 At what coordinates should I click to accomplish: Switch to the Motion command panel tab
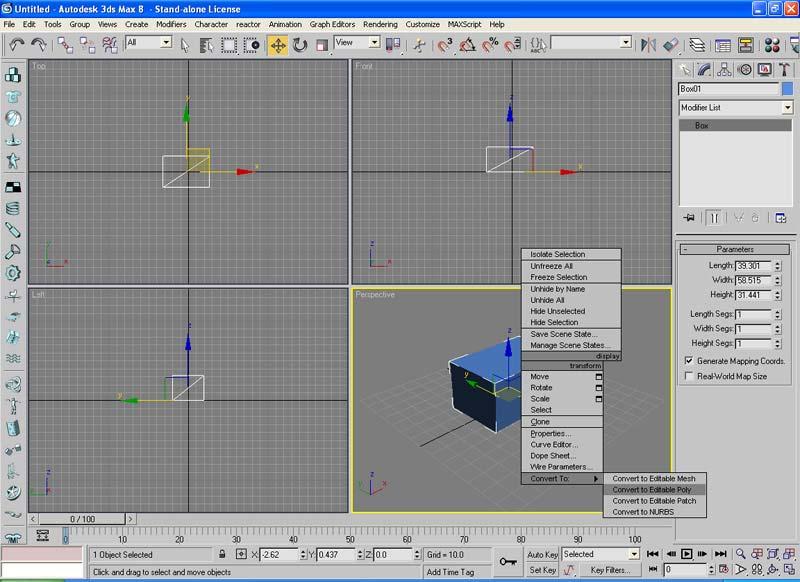pos(744,70)
